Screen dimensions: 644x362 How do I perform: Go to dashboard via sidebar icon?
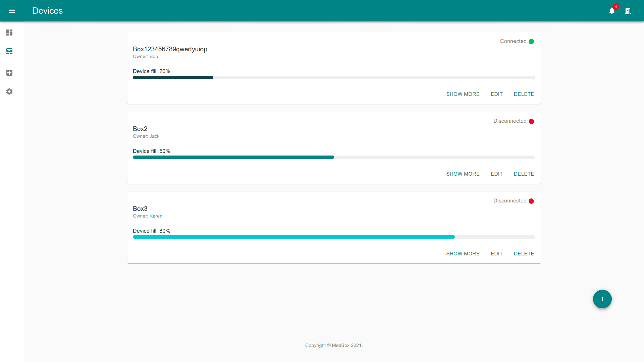[9, 33]
